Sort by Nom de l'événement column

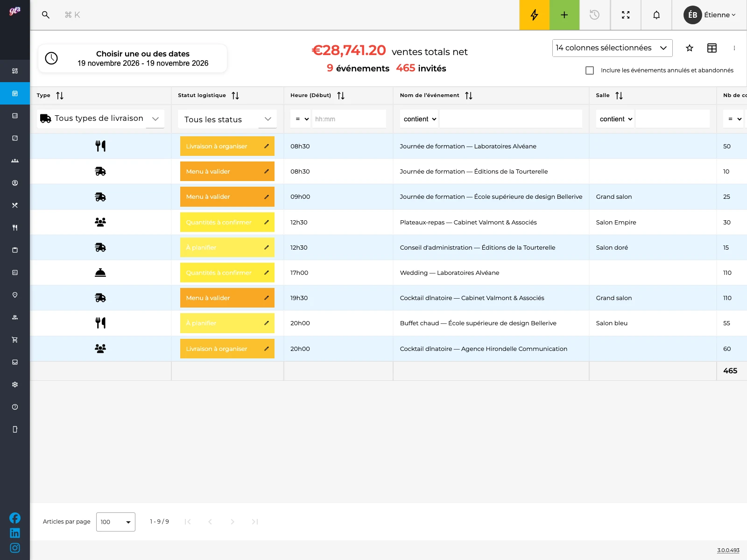[469, 96]
